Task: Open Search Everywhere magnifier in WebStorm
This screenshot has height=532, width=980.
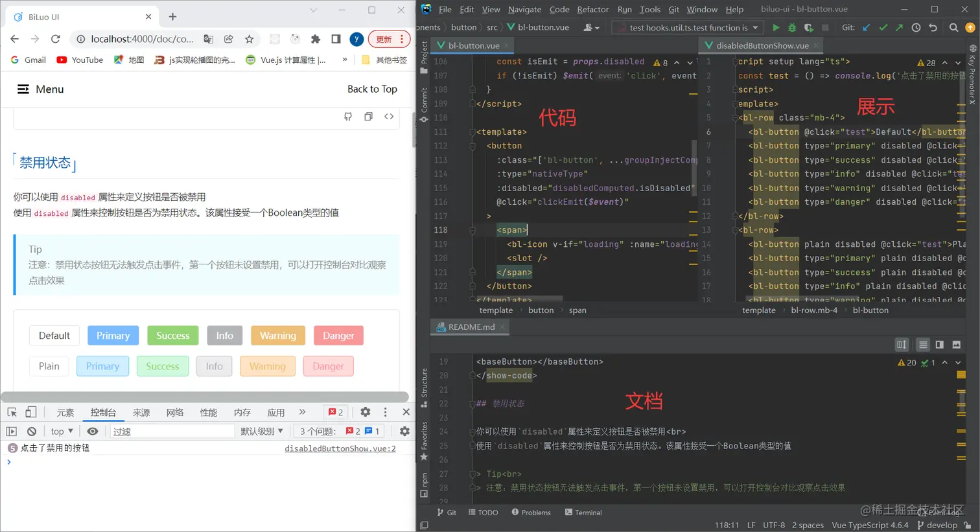Action: [953, 27]
